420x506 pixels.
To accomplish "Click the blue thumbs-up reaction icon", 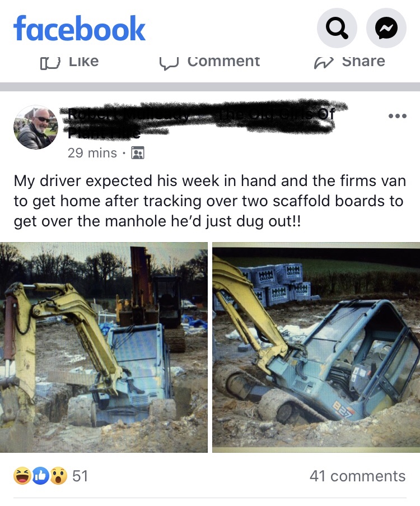I will coord(40,476).
